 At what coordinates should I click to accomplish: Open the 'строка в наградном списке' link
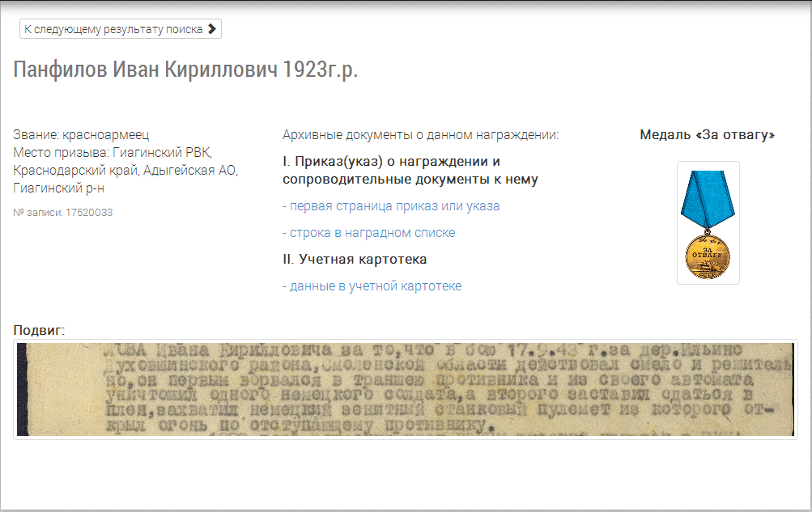click(368, 233)
